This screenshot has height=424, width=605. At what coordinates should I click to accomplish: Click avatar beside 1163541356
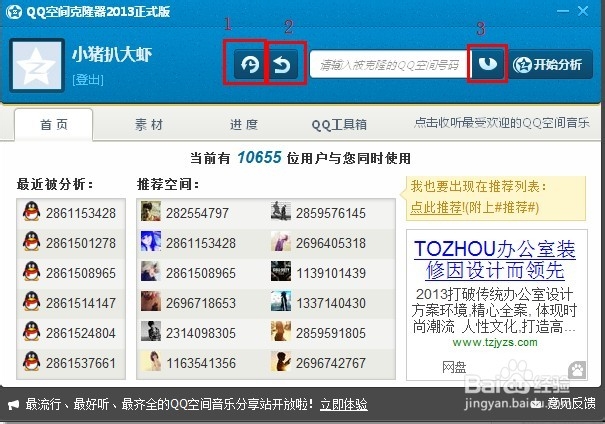[x=151, y=361]
